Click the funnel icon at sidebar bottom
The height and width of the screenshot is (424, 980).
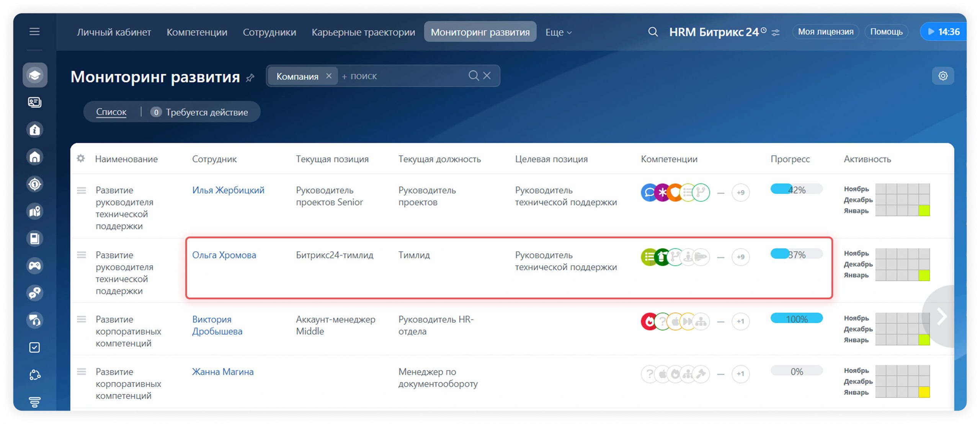[35, 402]
